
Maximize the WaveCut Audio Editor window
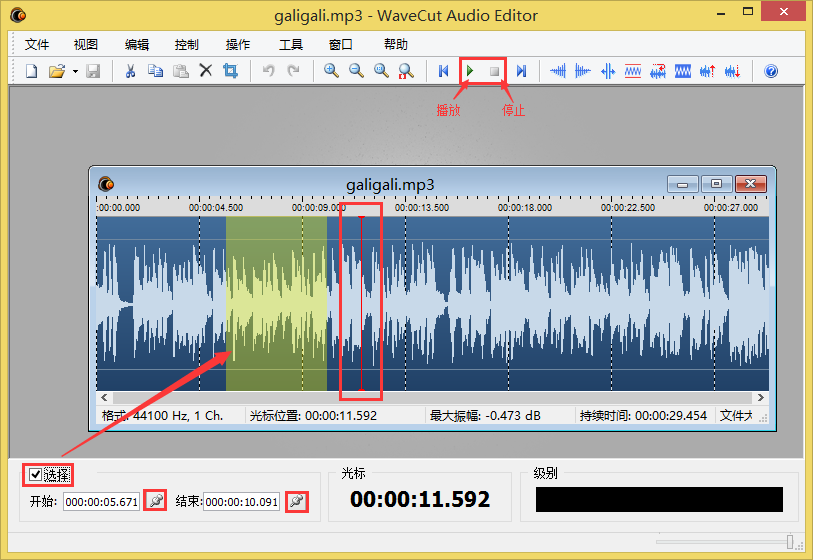(x=748, y=11)
